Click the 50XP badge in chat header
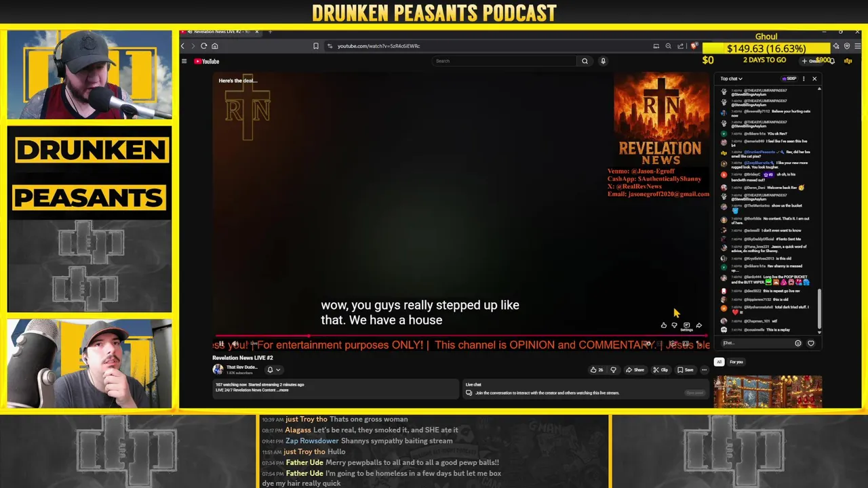This screenshot has height=488, width=868. pos(789,79)
